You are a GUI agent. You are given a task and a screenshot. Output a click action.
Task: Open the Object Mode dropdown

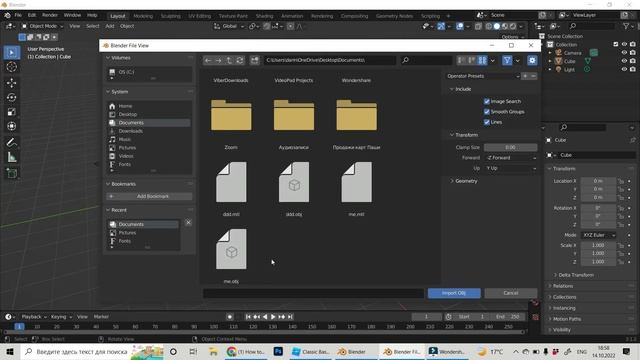tap(43, 26)
